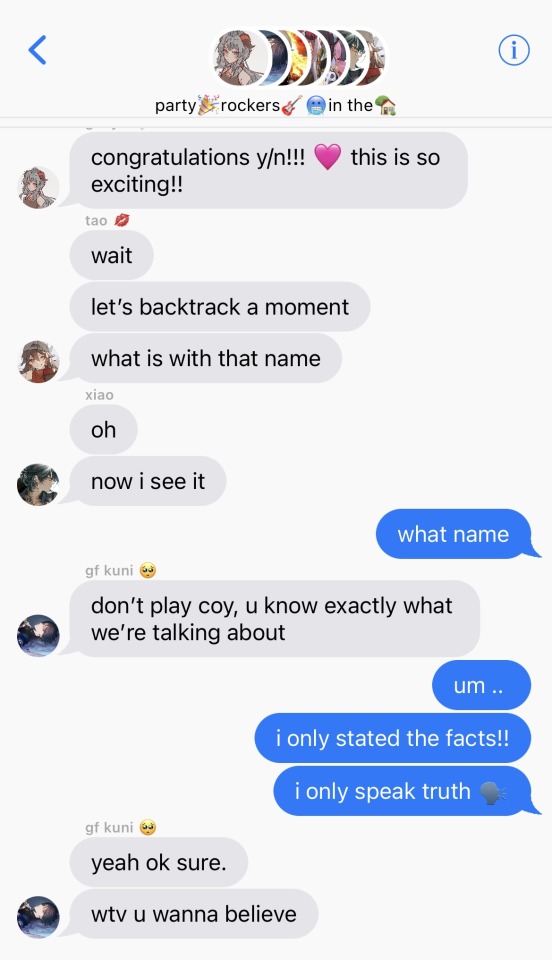Select the "let's backtrack a moment" bubble
This screenshot has width=552, height=960.
220,307
